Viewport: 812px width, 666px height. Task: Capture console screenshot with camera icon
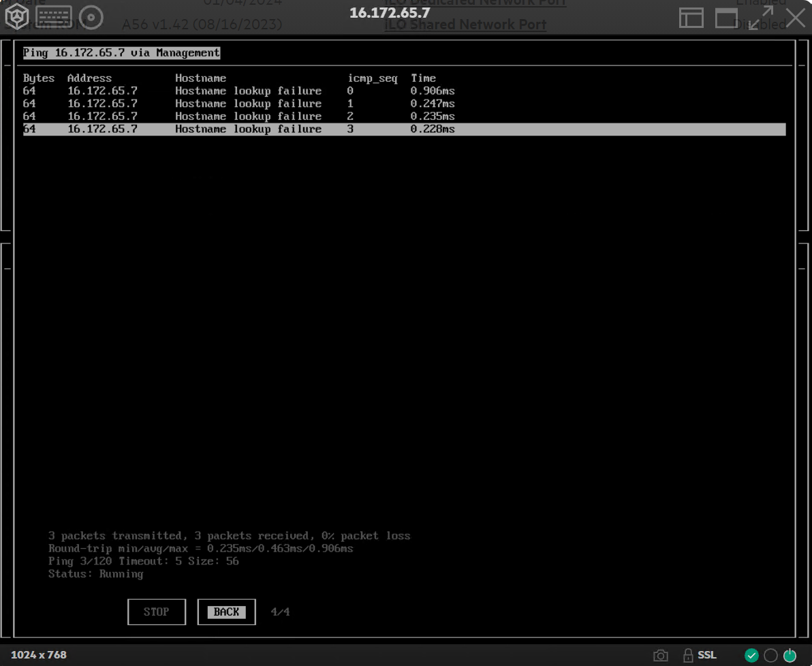pyautogui.click(x=660, y=656)
